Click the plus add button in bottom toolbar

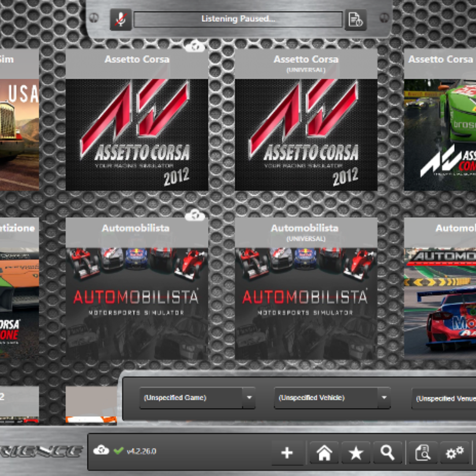tap(287, 453)
